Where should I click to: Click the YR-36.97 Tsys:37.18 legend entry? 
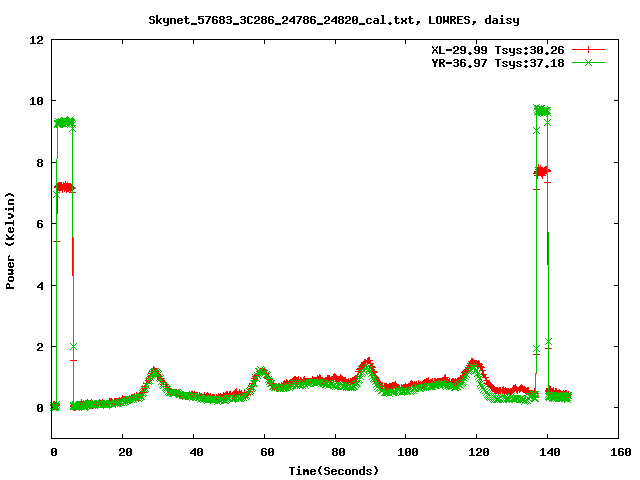click(498, 63)
